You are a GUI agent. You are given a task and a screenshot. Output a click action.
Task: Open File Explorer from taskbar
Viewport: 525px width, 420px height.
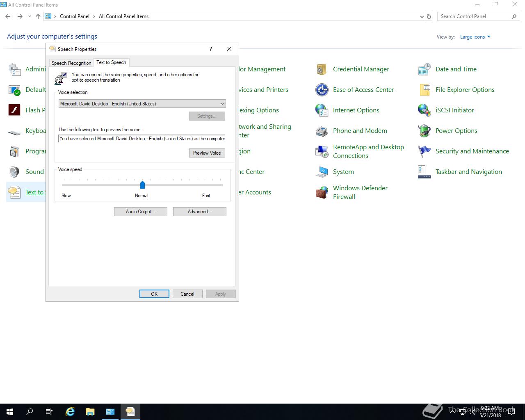tap(90, 412)
